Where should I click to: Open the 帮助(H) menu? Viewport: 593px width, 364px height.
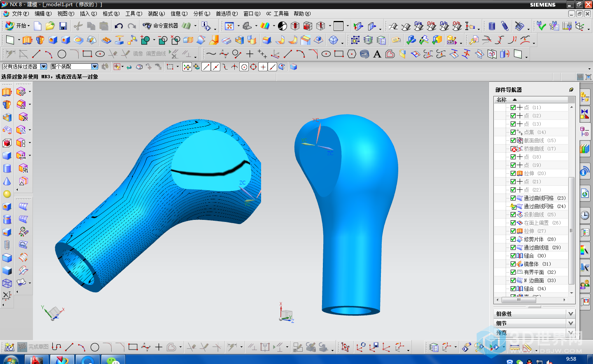pyautogui.click(x=302, y=14)
